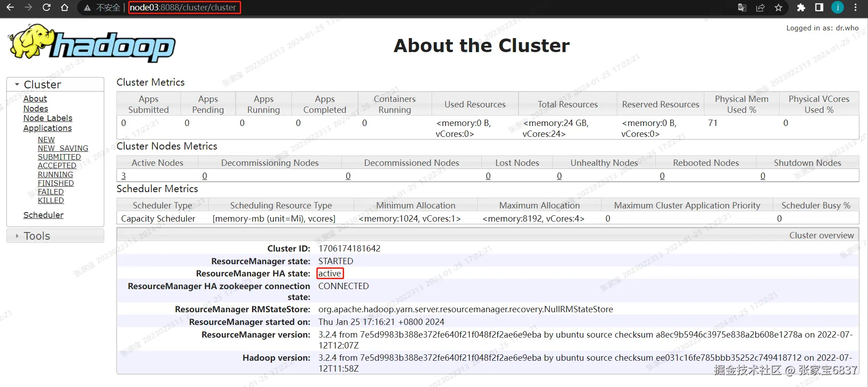Click the Cluster overview header bar
The height and width of the screenshot is (387, 868).
(488, 235)
